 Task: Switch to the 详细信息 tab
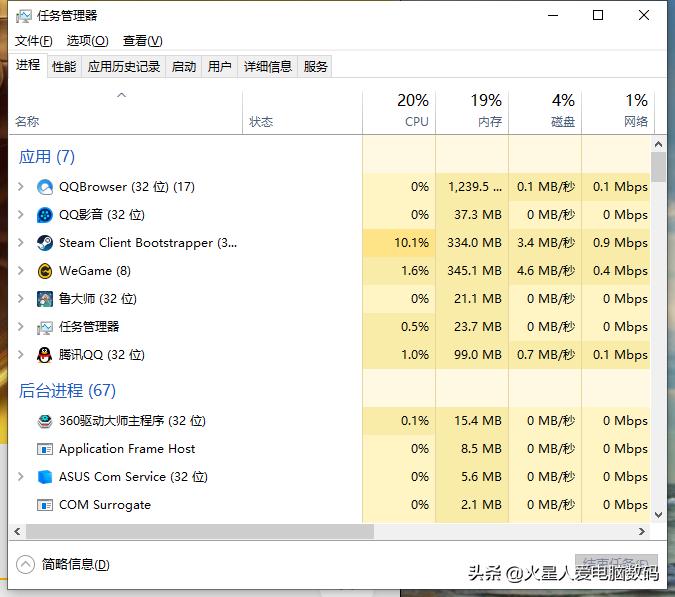[x=267, y=66]
